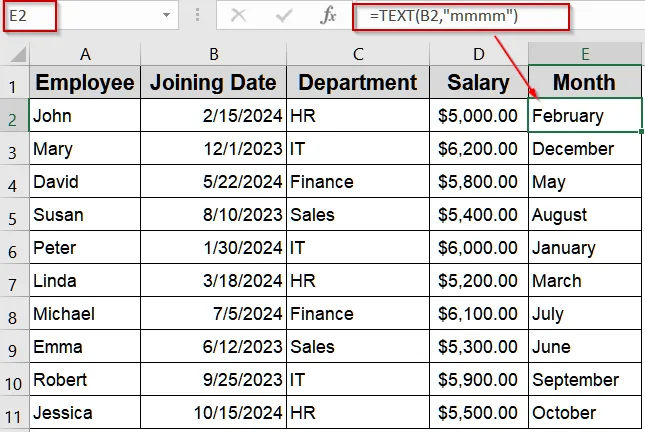The height and width of the screenshot is (432, 645).
Task: Select the June month cell
Action: click(x=585, y=346)
